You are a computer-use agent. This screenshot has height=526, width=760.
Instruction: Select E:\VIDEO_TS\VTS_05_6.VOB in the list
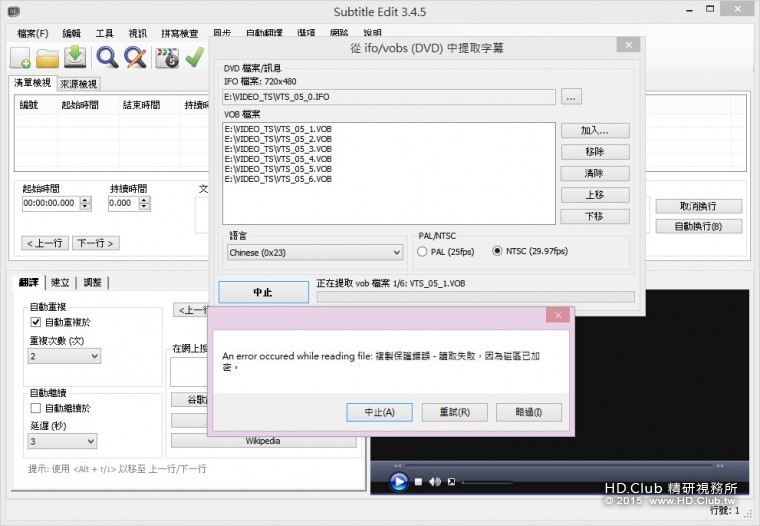pos(278,179)
